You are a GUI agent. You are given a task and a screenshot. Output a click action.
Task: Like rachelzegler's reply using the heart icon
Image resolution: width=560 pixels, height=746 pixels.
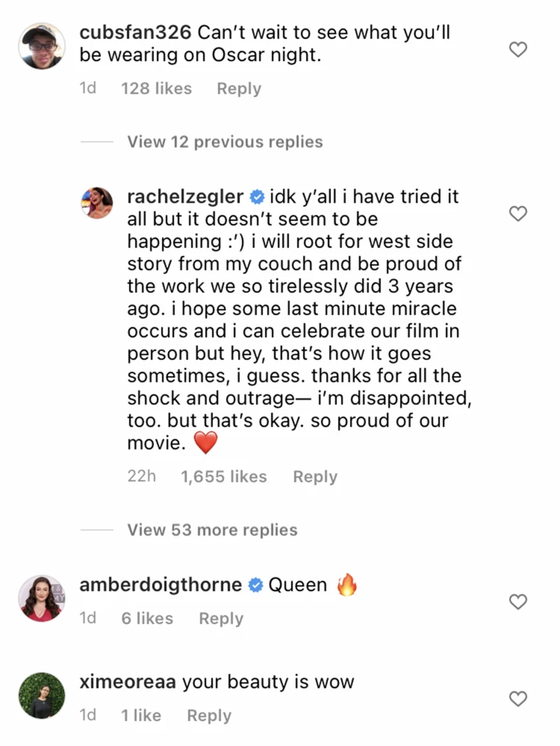coord(518,214)
